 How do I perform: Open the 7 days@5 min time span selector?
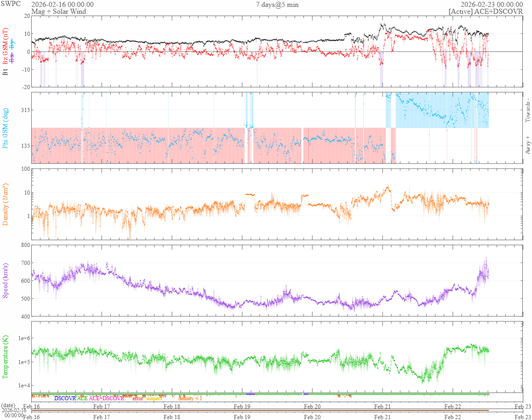[277, 5]
